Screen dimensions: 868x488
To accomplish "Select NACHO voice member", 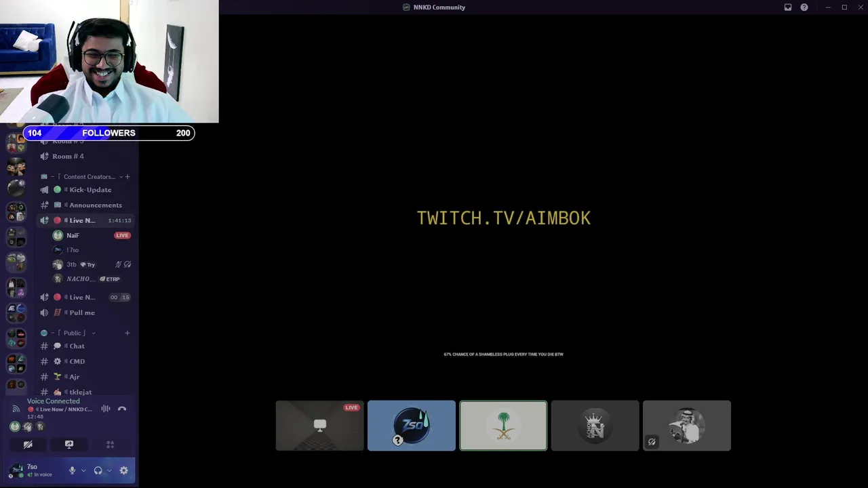I will pos(92,279).
